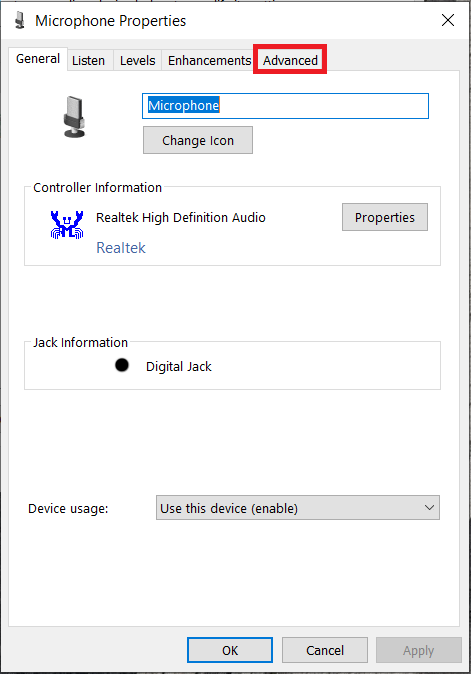The image size is (471, 674).
Task: Click the black Digital Jack dot indicator
Action: coord(122,365)
